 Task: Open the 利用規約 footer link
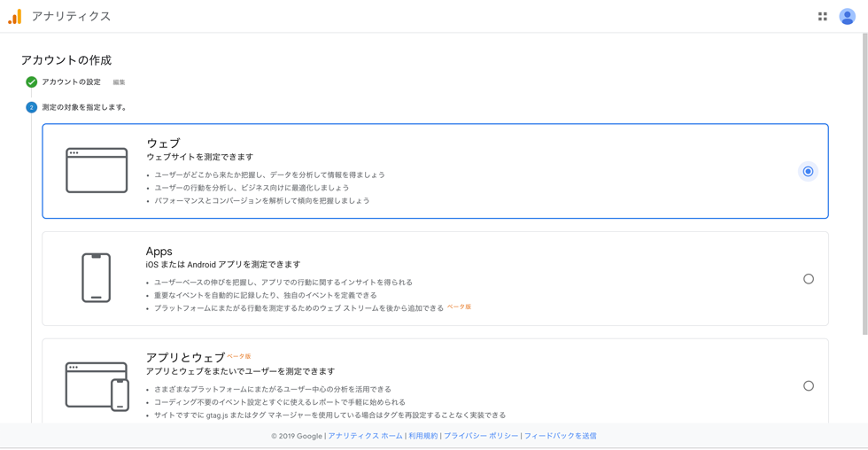pyautogui.click(x=423, y=436)
